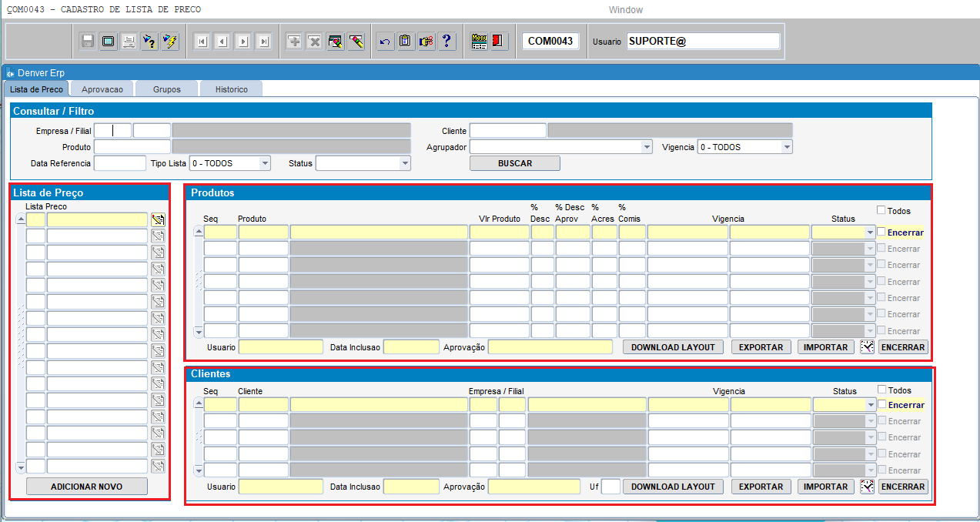Click the screen/monitor toolbar icon
The height and width of the screenshot is (522, 980).
tap(109, 42)
